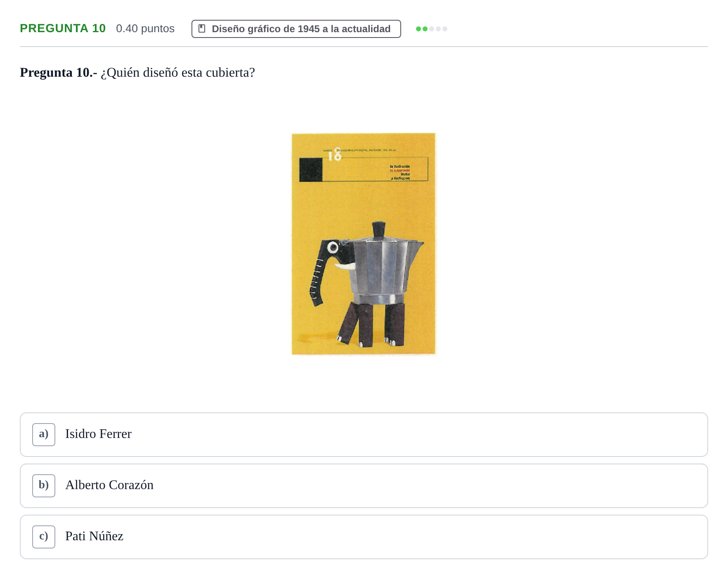
Task: Open the Diseño gráfico de 1945 topic tag
Action: 296,29
